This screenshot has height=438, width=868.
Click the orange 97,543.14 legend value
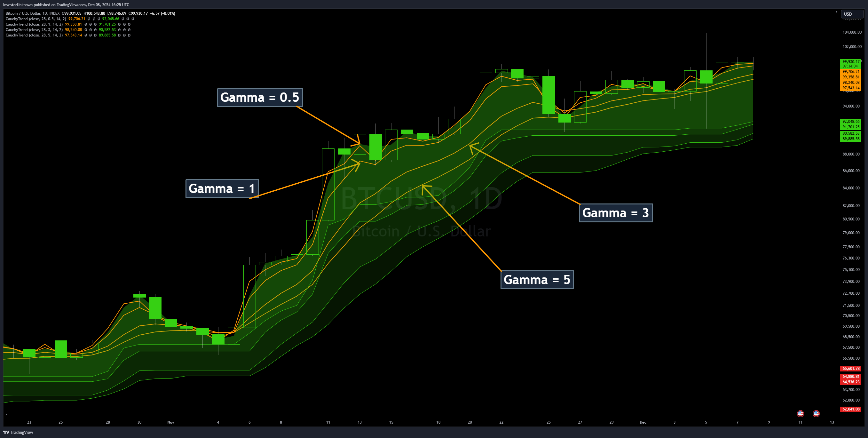click(74, 35)
